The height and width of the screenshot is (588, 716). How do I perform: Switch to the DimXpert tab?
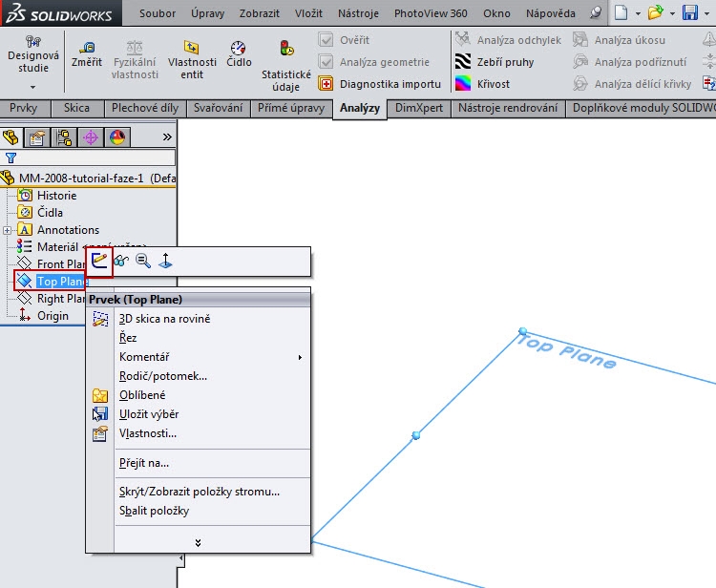click(x=419, y=108)
